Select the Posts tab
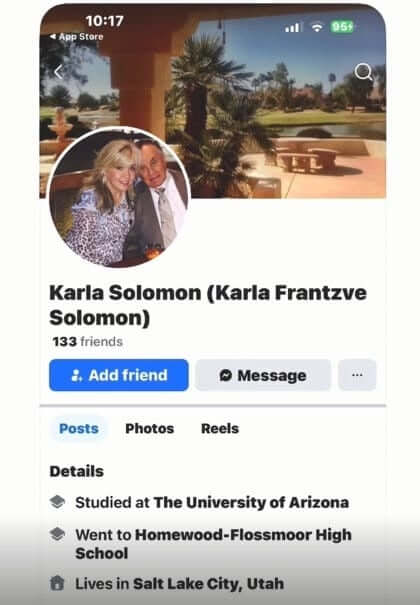Screen dimensions: 420x605 click(x=79, y=428)
